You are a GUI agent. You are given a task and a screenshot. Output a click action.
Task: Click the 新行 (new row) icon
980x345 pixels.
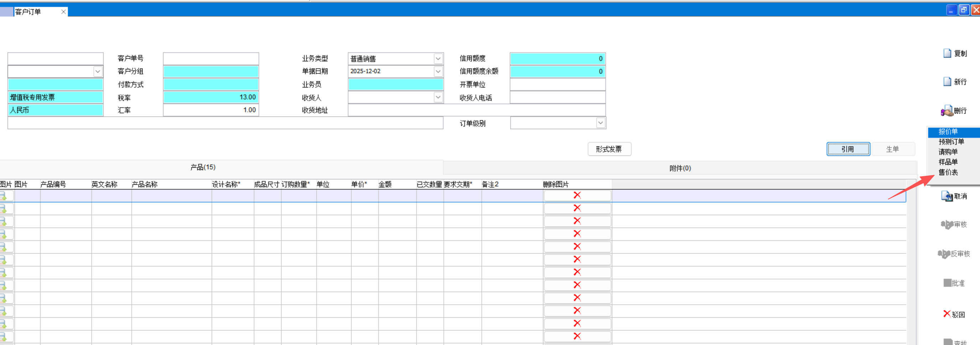click(947, 82)
